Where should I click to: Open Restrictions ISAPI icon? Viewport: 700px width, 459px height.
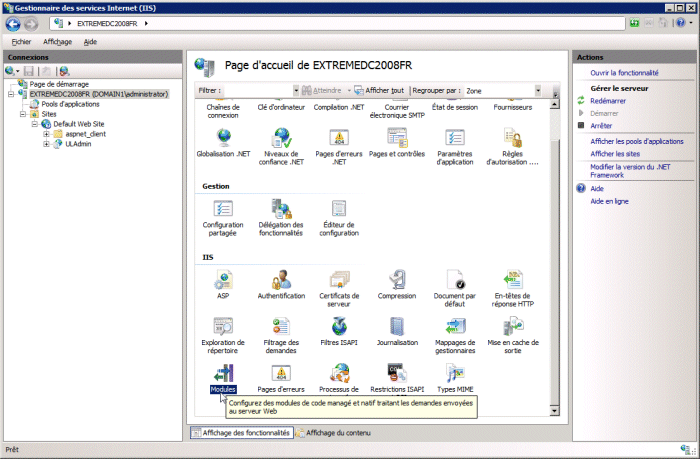[x=397, y=379]
